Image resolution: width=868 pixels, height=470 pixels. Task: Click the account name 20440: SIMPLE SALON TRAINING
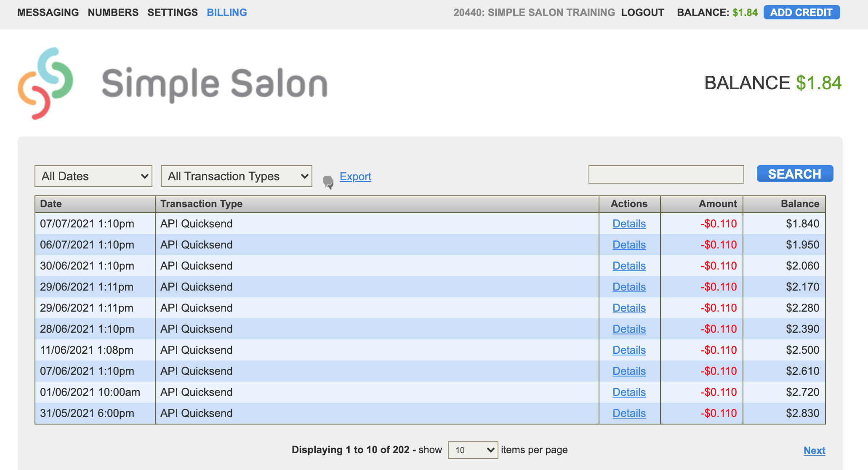[x=534, y=12]
